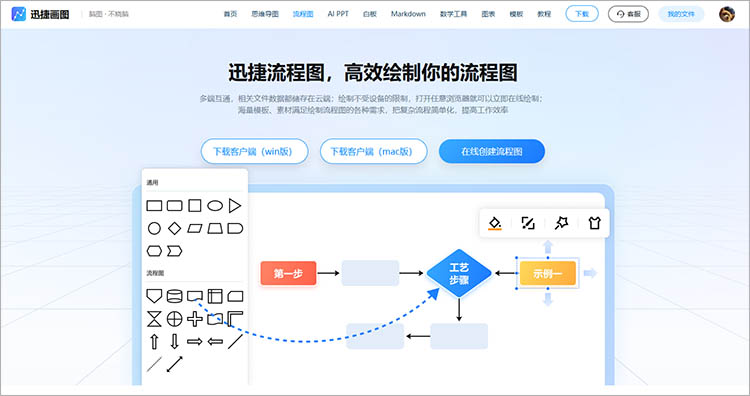Image resolution: width=750 pixels, height=396 pixels.
Task: Click the 客服 support button
Action: click(x=629, y=14)
